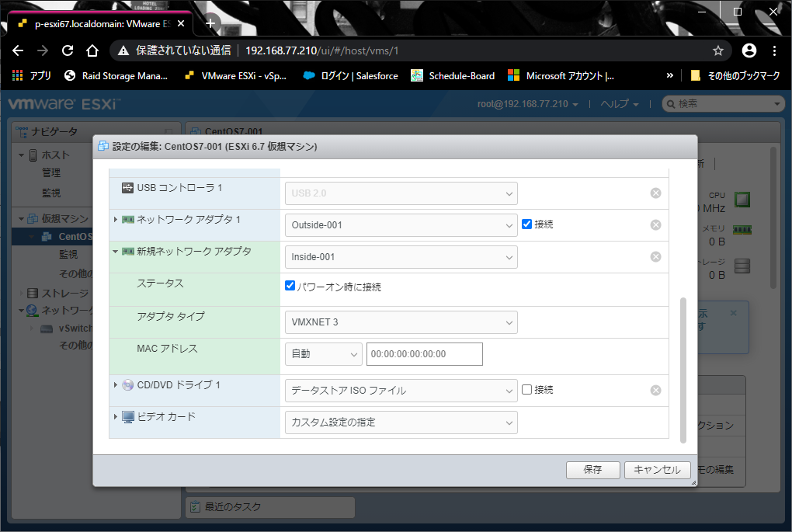The image size is (792, 532).
Task: Click the CD/DVD ドライブ 1 disc icon
Action: coord(128,385)
